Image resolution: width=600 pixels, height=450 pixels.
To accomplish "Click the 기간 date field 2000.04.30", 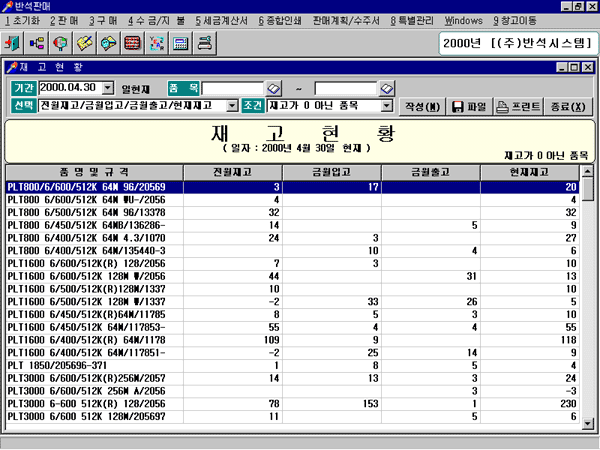I will point(70,88).
